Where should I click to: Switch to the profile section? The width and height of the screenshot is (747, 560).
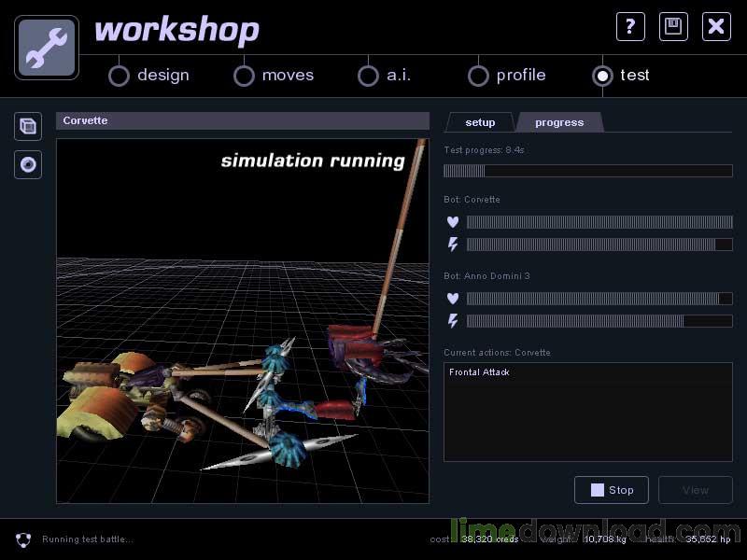[x=478, y=76]
